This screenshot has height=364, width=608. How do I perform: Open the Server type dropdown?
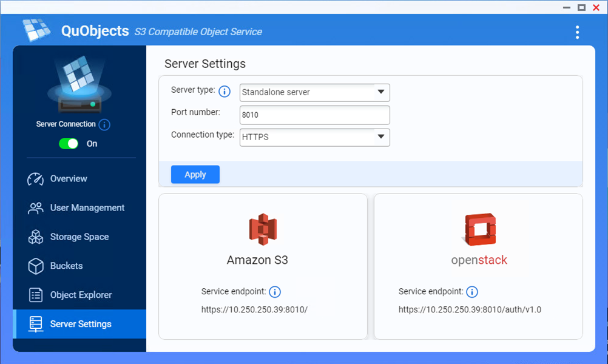coord(315,92)
